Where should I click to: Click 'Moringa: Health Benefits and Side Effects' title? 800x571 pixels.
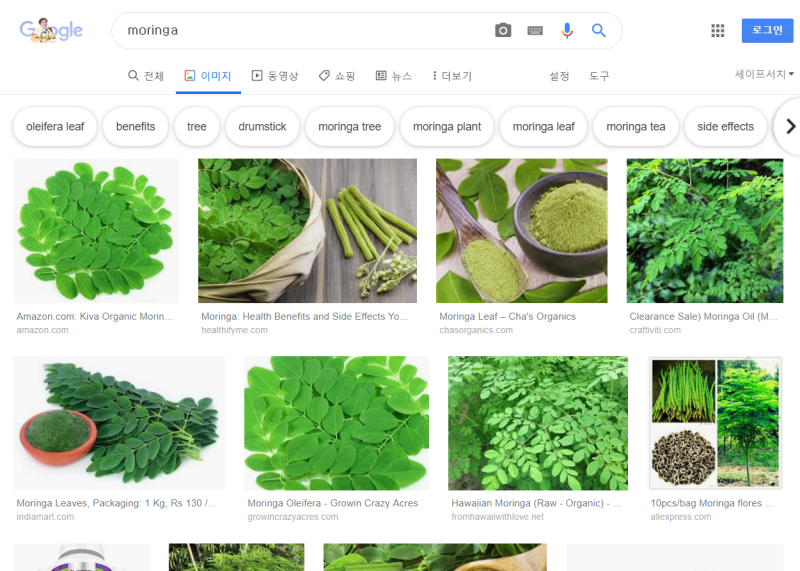304,316
